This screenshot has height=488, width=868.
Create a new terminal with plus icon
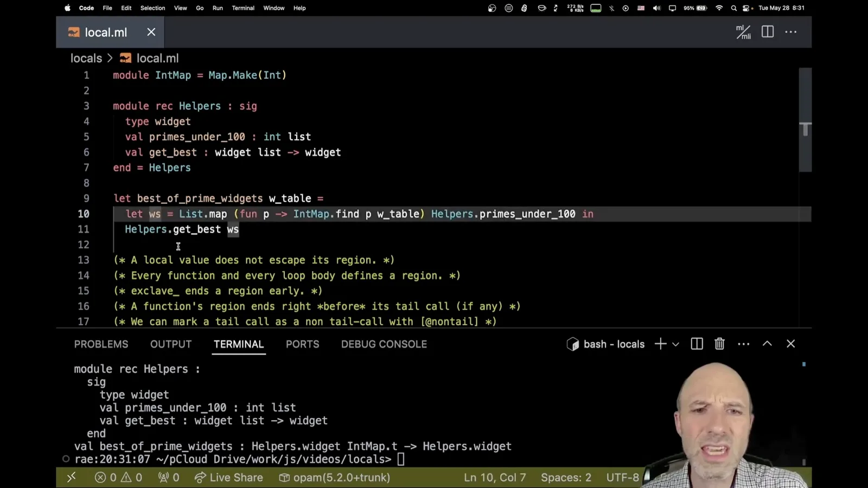660,344
